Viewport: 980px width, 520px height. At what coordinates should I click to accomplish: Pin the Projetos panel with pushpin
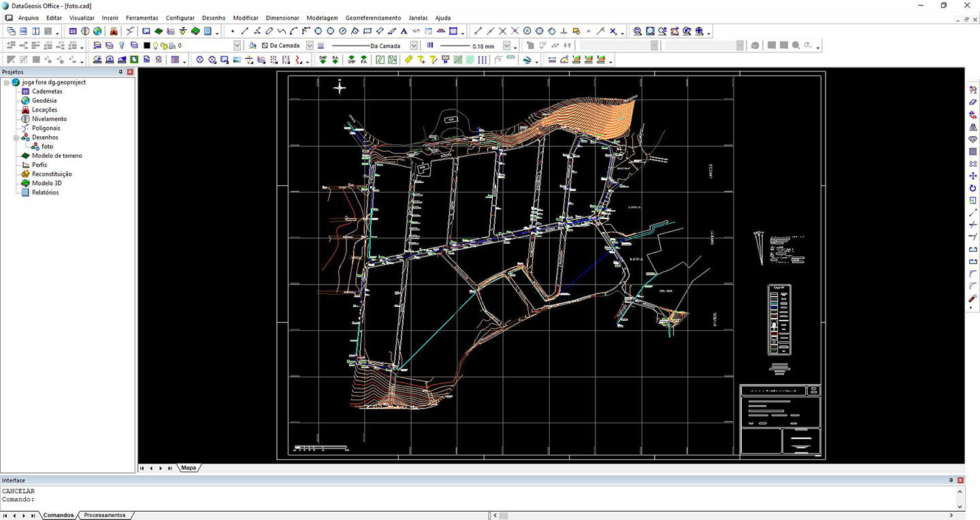pos(120,71)
